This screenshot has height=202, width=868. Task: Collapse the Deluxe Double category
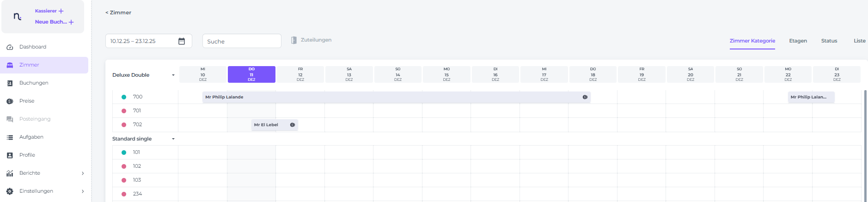[x=173, y=75]
